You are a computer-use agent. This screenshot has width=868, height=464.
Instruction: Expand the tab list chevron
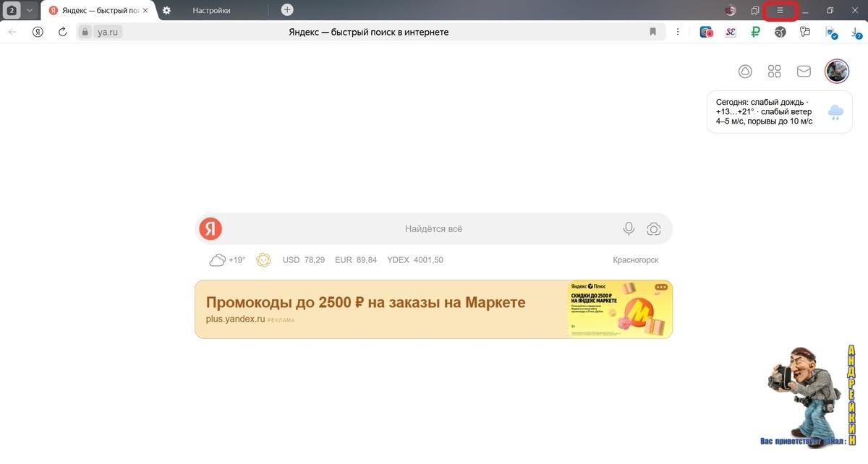[30, 10]
